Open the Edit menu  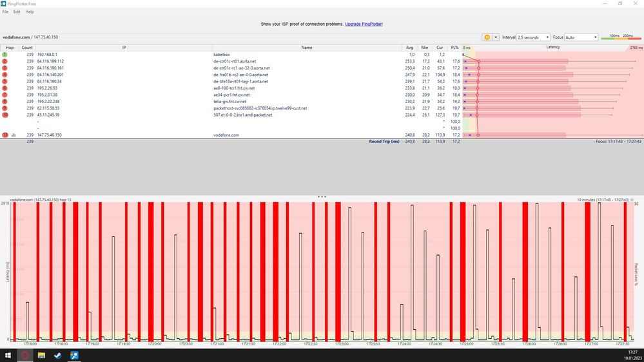[x=16, y=12]
